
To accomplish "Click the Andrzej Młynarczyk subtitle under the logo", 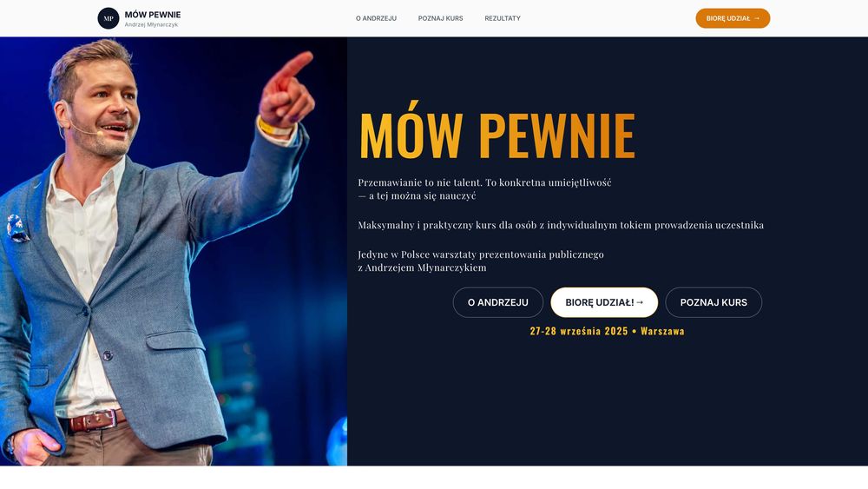I will click(151, 25).
